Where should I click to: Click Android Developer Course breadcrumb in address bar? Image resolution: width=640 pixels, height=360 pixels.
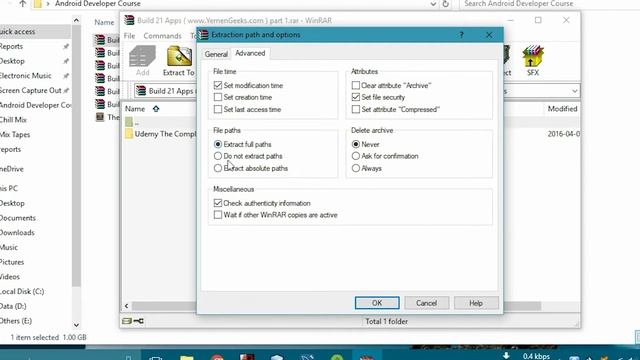(98, 4)
